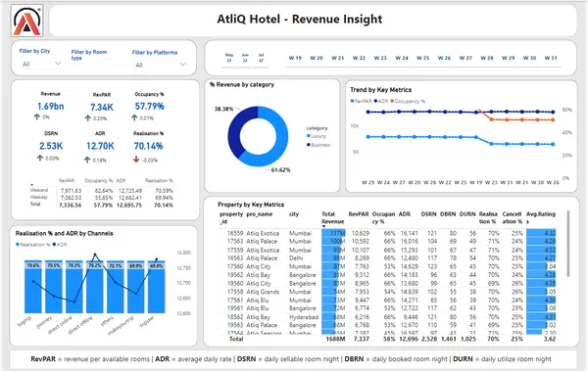This screenshot has width=588, height=371.
Task: Sort by the Avg.Ratings column header
Action: (541, 217)
